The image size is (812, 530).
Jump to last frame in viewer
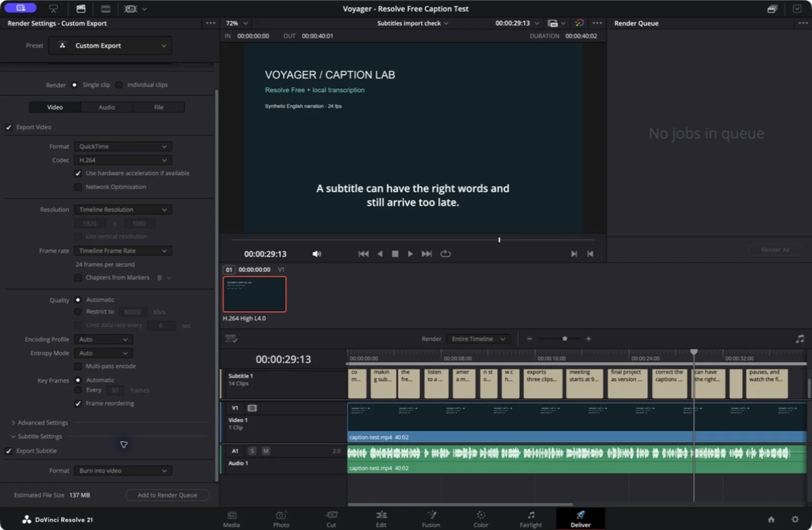click(x=427, y=254)
